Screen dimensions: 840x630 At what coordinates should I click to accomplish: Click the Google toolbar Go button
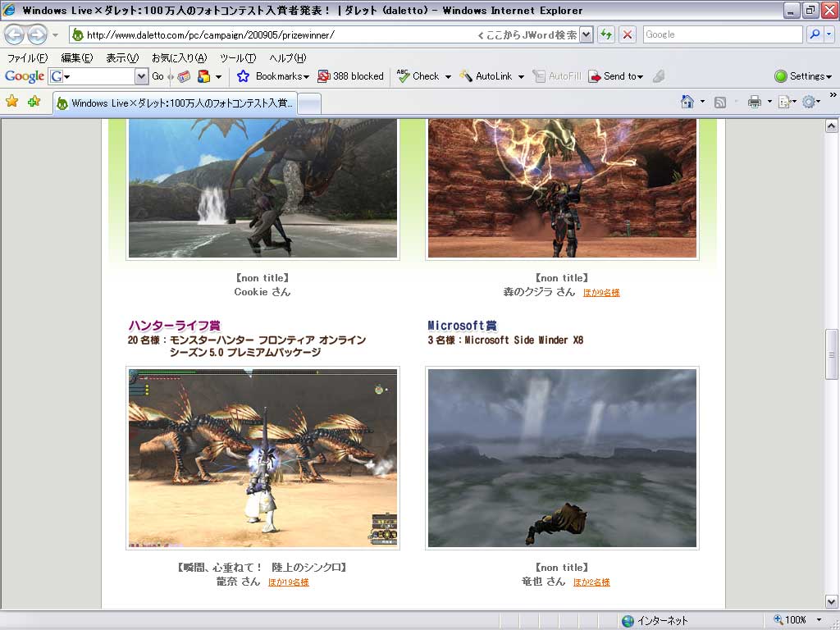tap(157, 76)
